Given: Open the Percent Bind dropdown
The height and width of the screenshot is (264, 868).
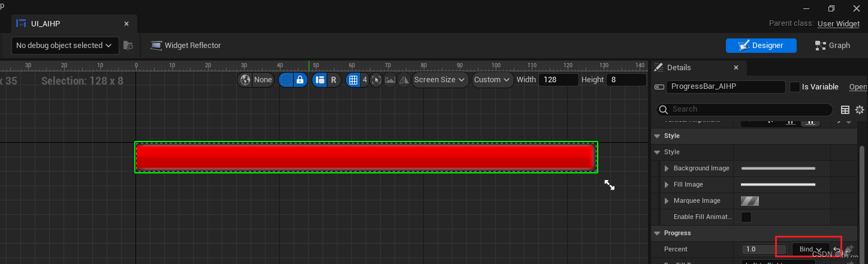Looking at the screenshot, I should coord(810,249).
